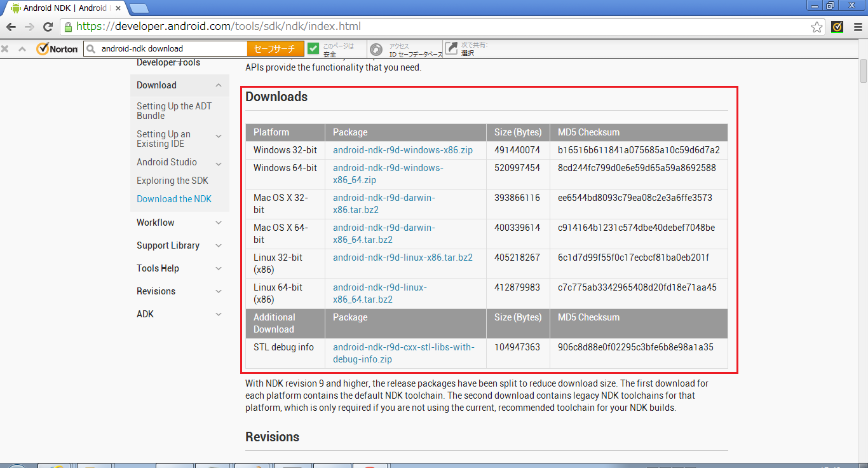Click checksum 906c8d88e0f02295c3bfe6b8e98a1a35
Screen dimensions: 868x468
click(x=635, y=347)
